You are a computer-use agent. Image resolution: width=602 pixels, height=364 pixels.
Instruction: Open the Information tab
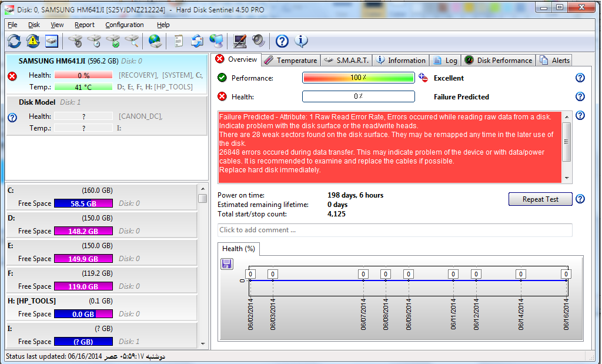click(400, 61)
